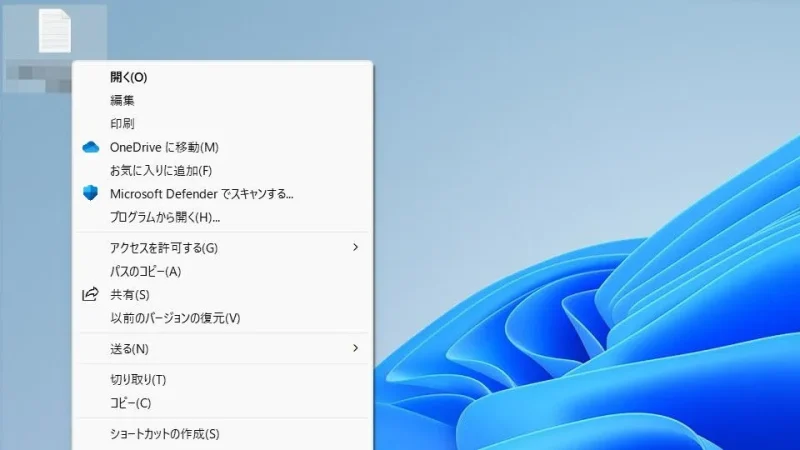The height and width of the screenshot is (450, 800).
Task: Click the OneDrive cloud icon in menu
Action: (90, 147)
